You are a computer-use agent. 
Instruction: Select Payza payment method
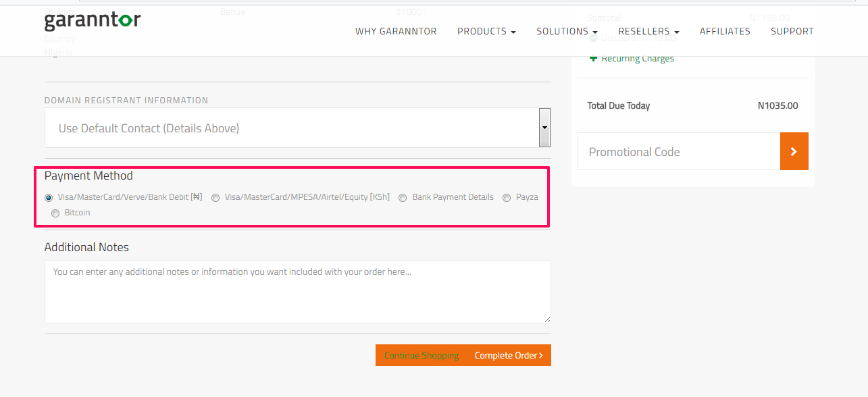507,198
